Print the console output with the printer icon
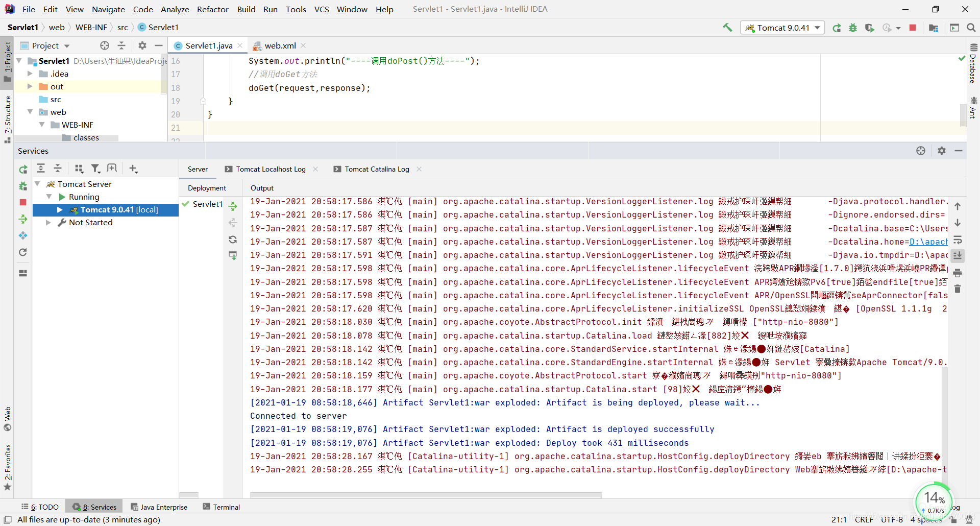The width and height of the screenshot is (980, 526). (958, 273)
